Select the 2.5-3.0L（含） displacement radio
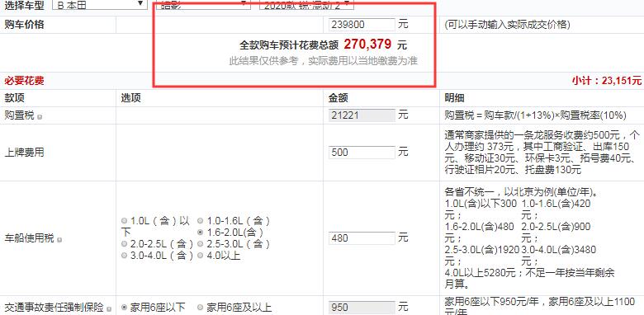 (x=200, y=244)
